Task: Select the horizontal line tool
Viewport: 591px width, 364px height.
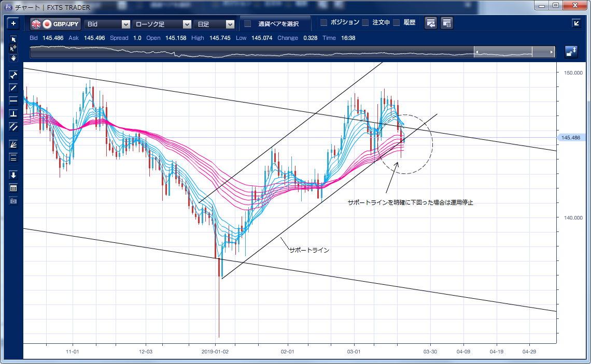Action: tap(13, 100)
